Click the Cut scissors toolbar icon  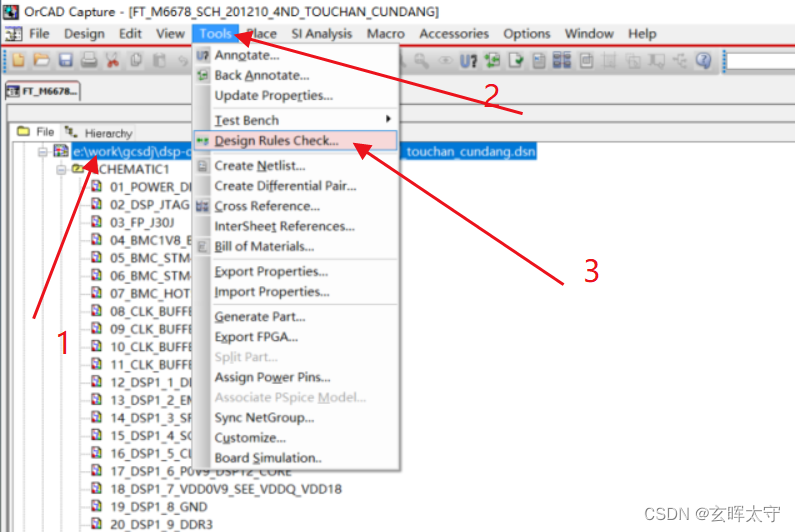click(112, 61)
